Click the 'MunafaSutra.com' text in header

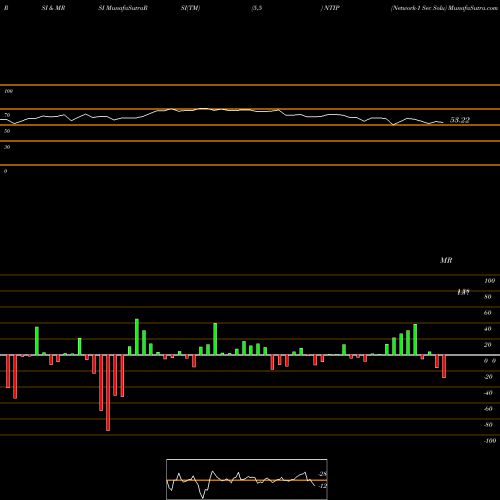[x=473, y=8]
